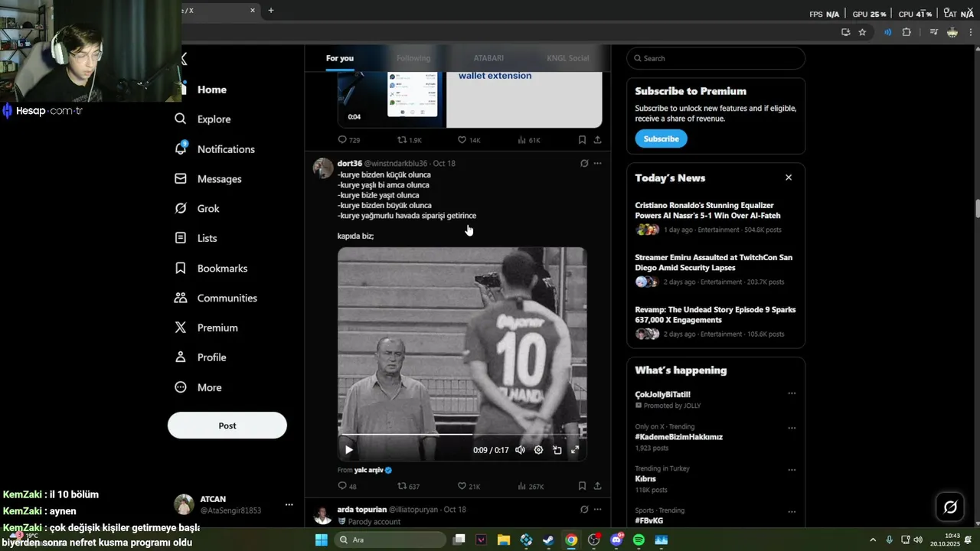The height and width of the screenshot is (551, 980).
Task: Open options for ÇokJollyBiTatil trend
Action: point(792,393)
